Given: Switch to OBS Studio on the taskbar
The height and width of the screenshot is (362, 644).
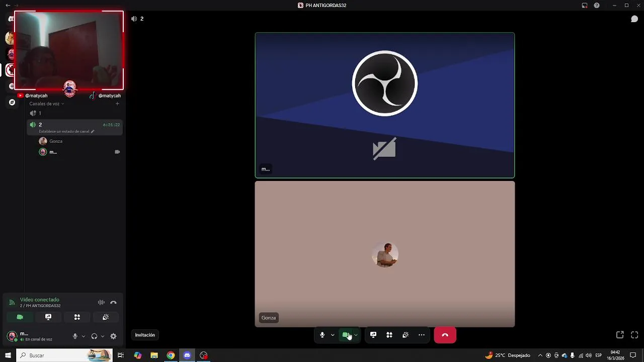Looking at the screenshot, I should click(204, 355).
